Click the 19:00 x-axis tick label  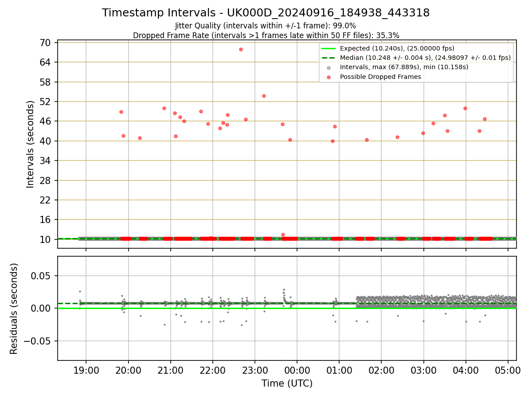tap(86, 371)
